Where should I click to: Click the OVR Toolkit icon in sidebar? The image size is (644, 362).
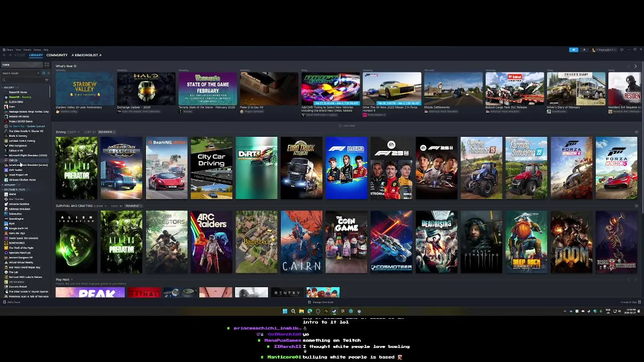click(x=6, y=170)
